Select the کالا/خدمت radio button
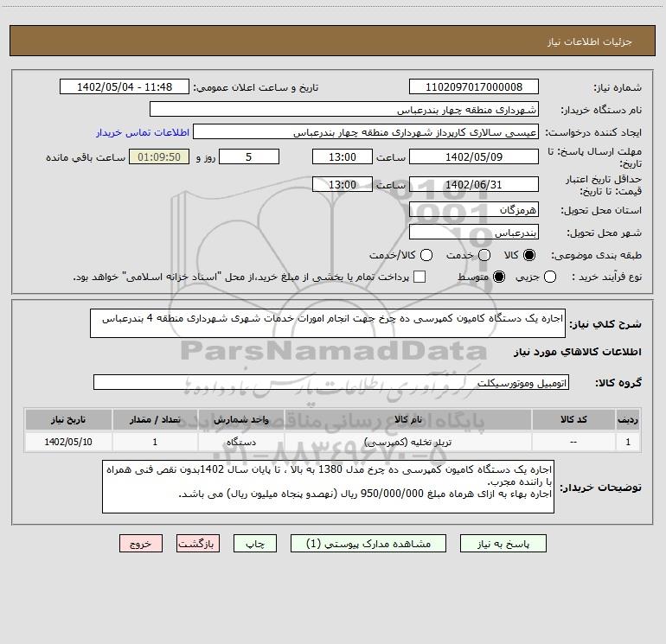 click(x=426, y=255)
